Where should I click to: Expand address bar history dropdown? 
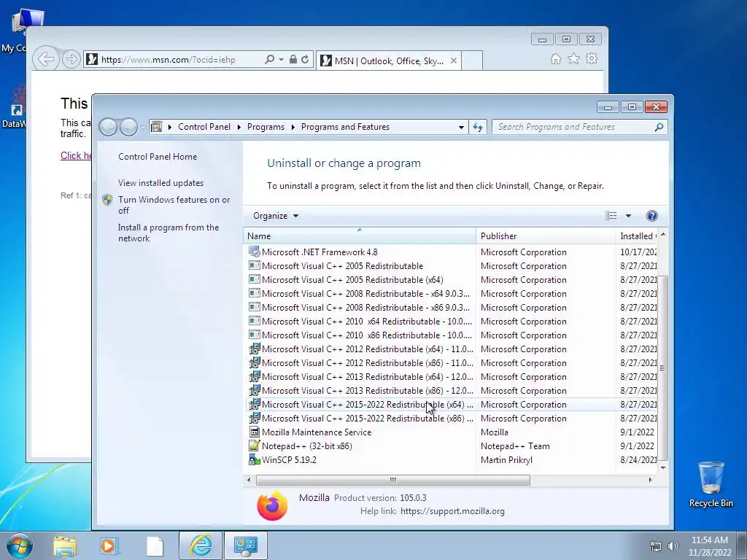click(x=461, y=127)
